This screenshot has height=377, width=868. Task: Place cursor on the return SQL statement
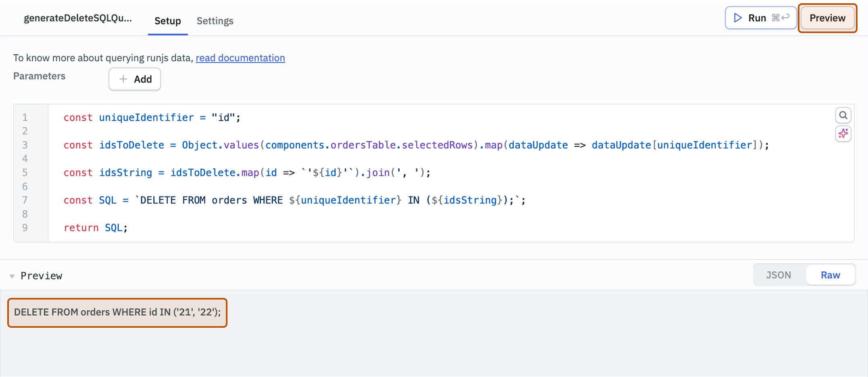(x=95, y=228)
